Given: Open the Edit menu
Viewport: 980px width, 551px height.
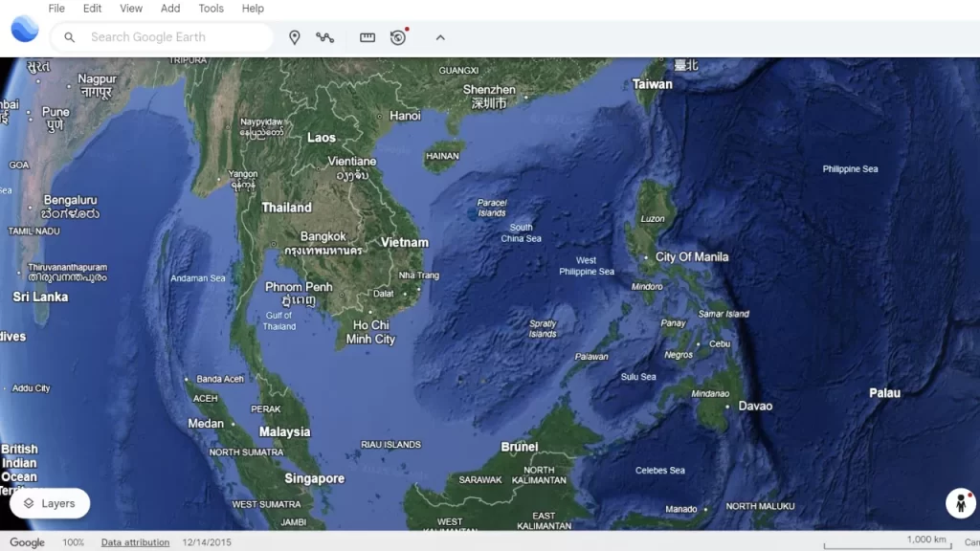Looking at the screenshot, I should point(92,9).
